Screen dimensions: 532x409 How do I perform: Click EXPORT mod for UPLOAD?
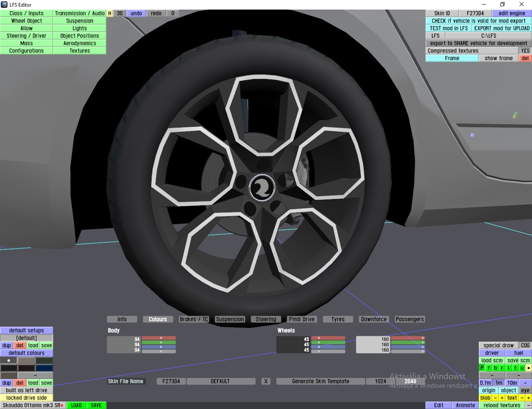502,28
